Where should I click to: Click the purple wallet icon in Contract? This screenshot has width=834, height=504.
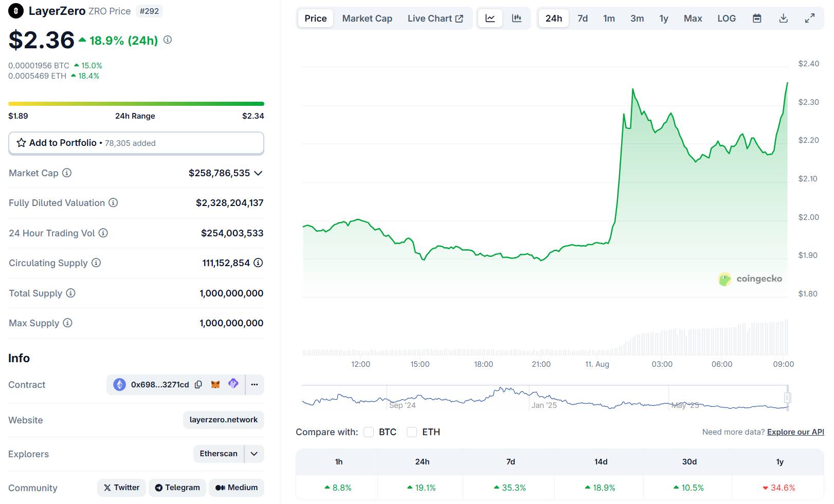pyautogui.click(x=233, y=384)
